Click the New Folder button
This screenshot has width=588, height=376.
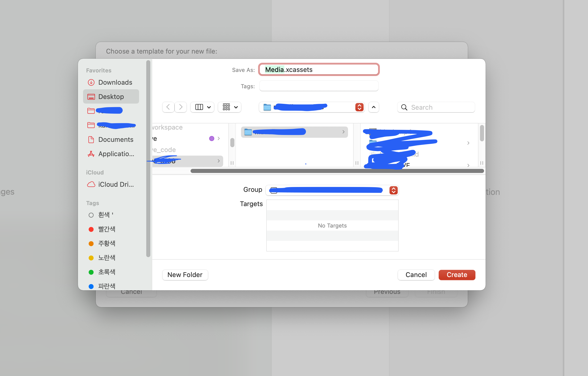click(x=185, y=275)
